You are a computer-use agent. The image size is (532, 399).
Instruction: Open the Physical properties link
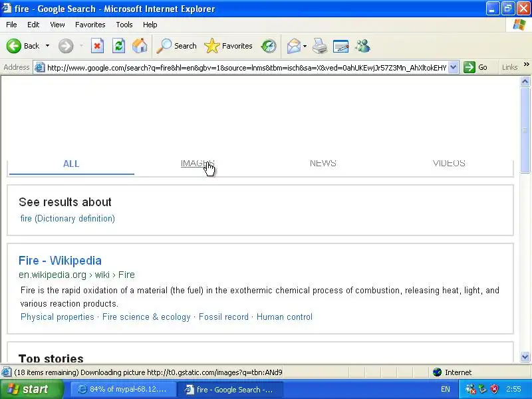[57, 317]
